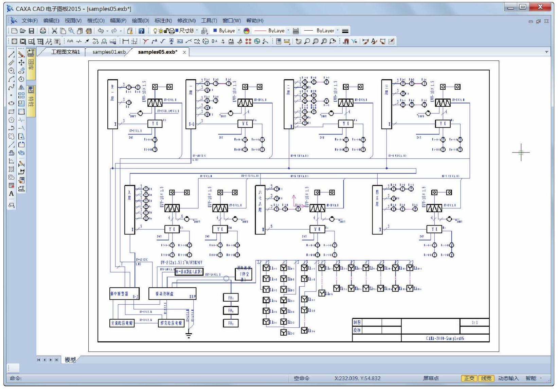Select the Arc drawing tool

(x=11, y=79)
